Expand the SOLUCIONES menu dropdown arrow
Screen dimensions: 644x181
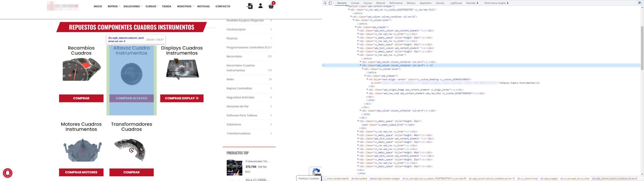coord(142,6)
